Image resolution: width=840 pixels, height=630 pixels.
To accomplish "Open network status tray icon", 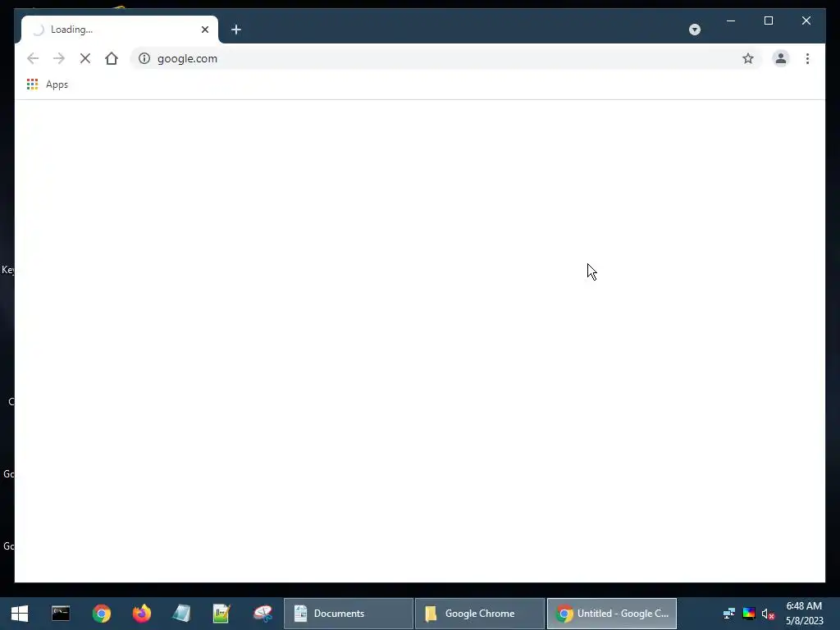I will tap(728, 614).
